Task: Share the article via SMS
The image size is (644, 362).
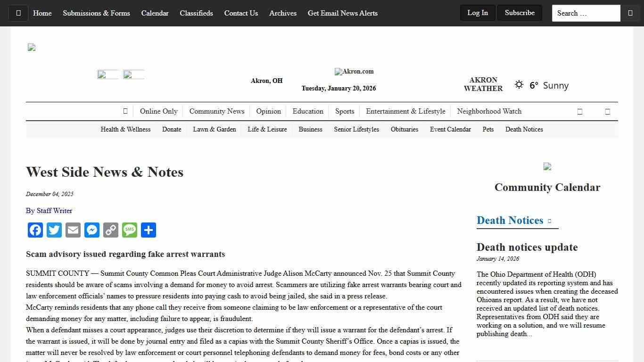Action: (130, 230)
